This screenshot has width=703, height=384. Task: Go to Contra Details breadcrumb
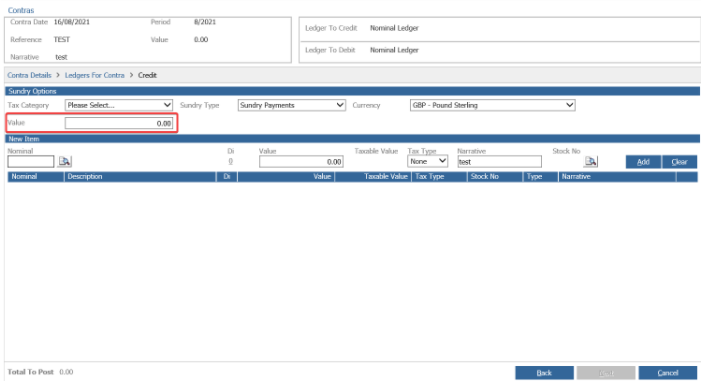tap(29, 75)
